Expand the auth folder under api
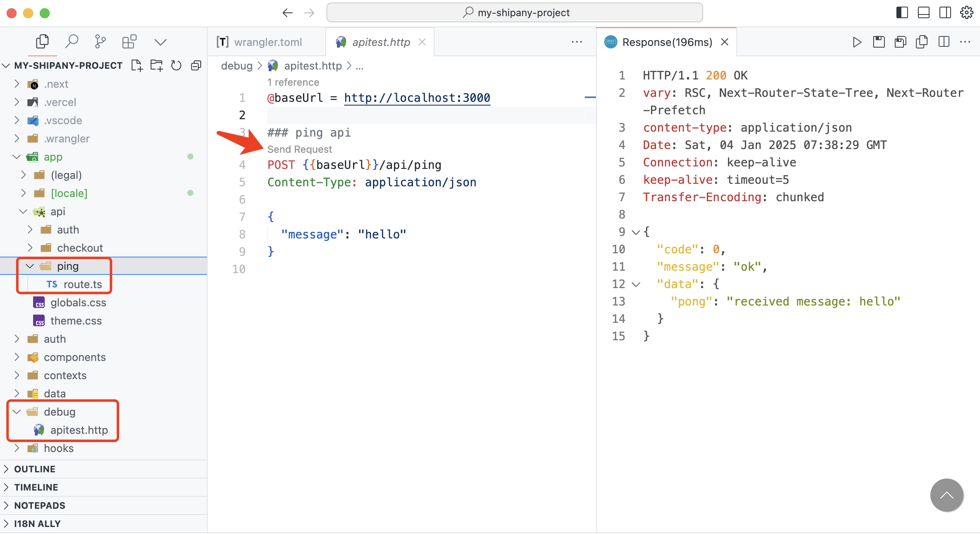Viewport: 980px width, 534px height. [30, 229]
